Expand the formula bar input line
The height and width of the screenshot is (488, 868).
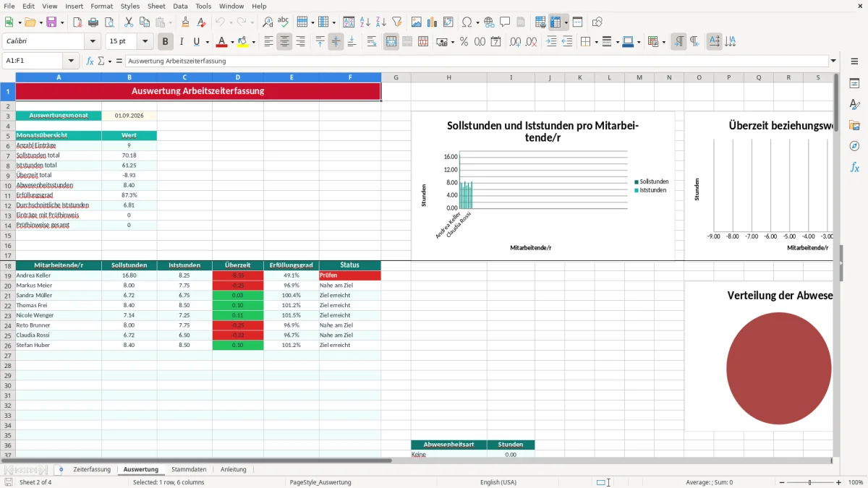pos(833,61)
